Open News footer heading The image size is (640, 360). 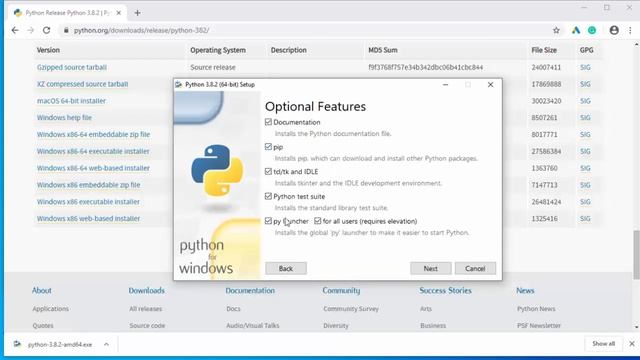[x=525, y=290]
